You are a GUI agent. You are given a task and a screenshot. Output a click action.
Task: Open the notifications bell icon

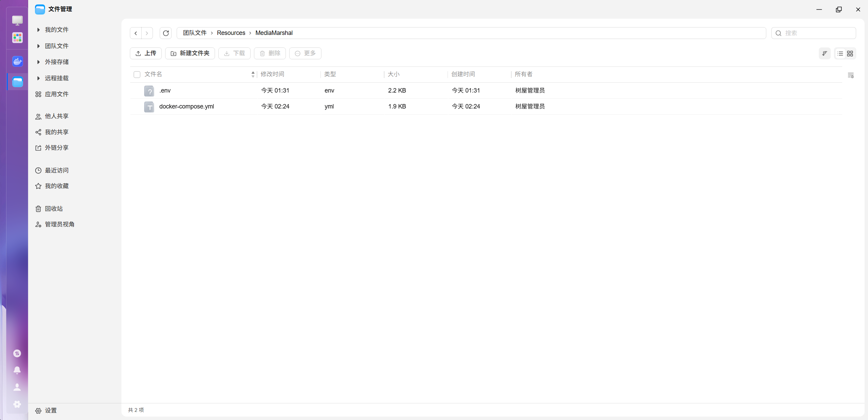pos(17,370)
